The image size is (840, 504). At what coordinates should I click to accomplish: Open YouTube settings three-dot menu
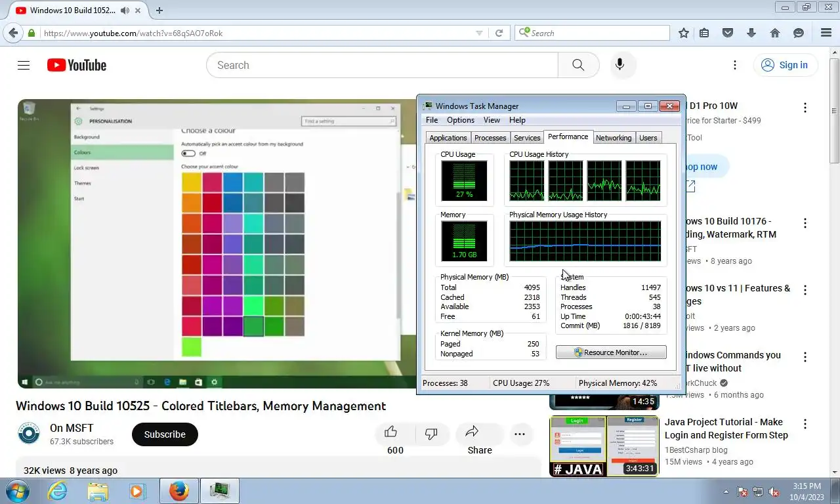pyautogui.click(x=735, y=65)
